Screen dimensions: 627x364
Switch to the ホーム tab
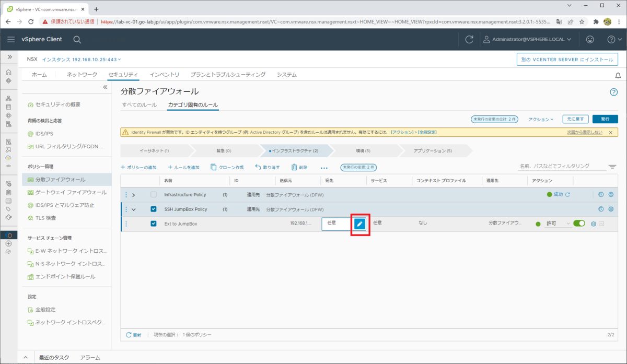click(x=39, y=75)
